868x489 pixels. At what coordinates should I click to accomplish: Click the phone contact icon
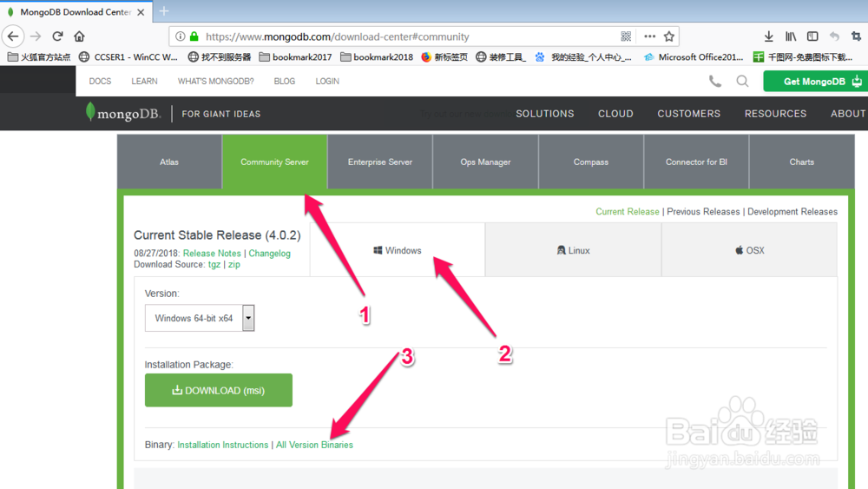715,82
